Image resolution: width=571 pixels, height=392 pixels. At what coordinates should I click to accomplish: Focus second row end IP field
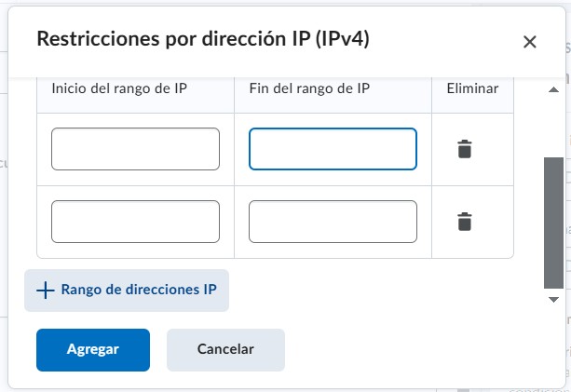(x=333, y=222)
